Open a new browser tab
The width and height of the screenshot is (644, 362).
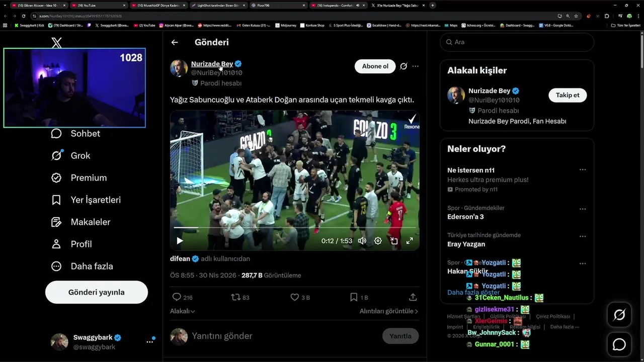coord(433,5)
